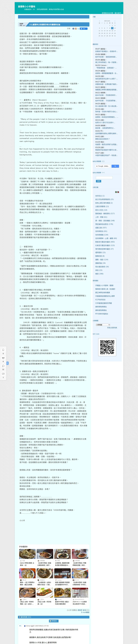Open the 部落格全站分類：圖文創作 link
The height and width of the screenshot is (644, 138).
point(111,13)
